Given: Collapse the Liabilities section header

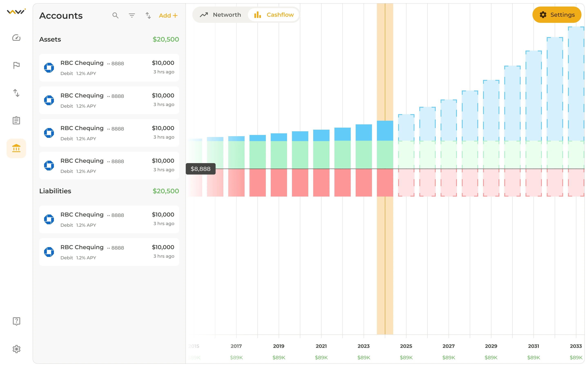Looking at the screenshot, I should (x=55, y=191).
